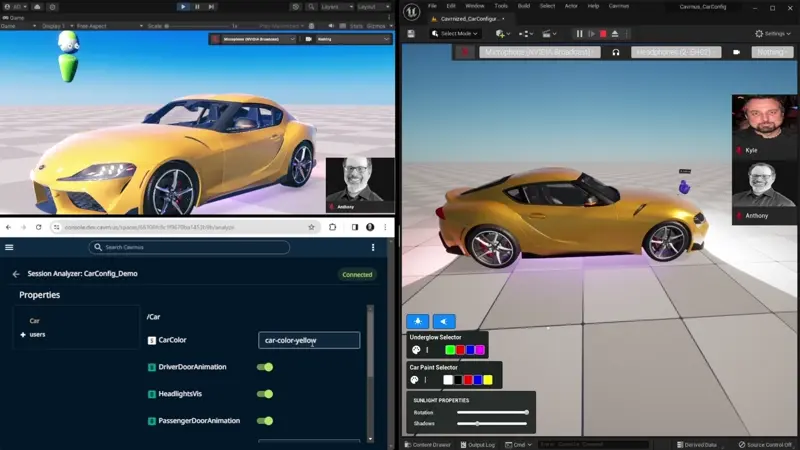Click the browser address bar
Viewport: 800px width, 450px height.
[185, 227]
